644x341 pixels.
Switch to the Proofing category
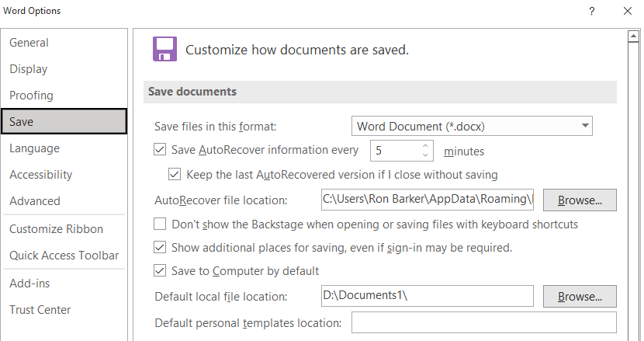coord(32,96)
